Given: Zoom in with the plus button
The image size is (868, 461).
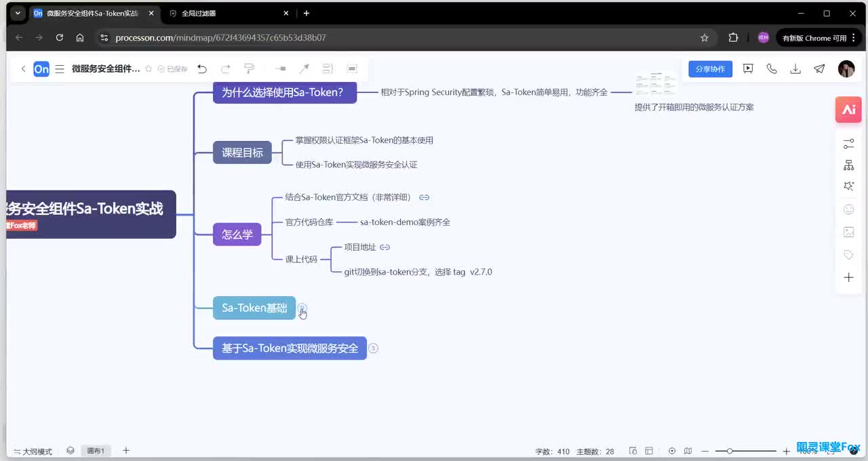Looking at the screenshot, I should pyautogui.click(x=787, y=451).
